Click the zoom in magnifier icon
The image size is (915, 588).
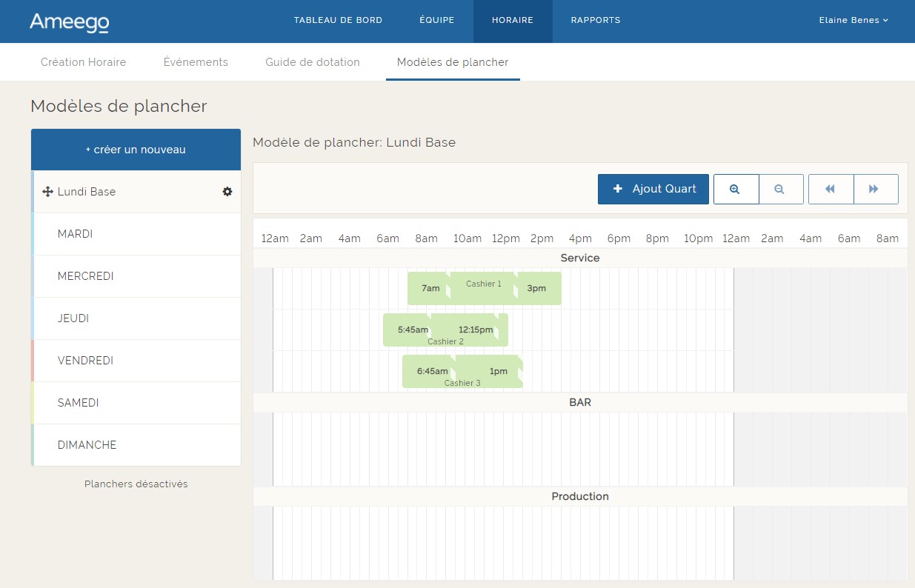coord(735,190)
